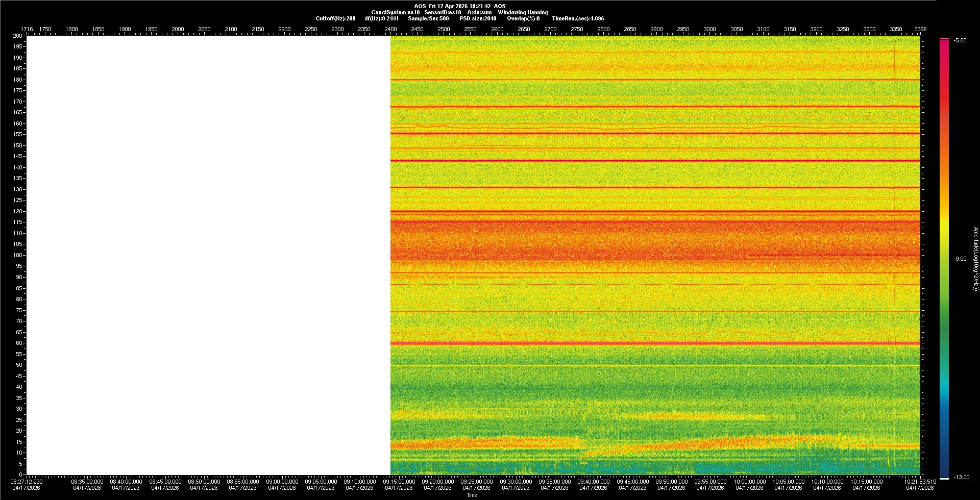Viewport: 980px width, 500px height.
Task: Click the -13.00 colorbar minimum label
Action: point(961,477)
